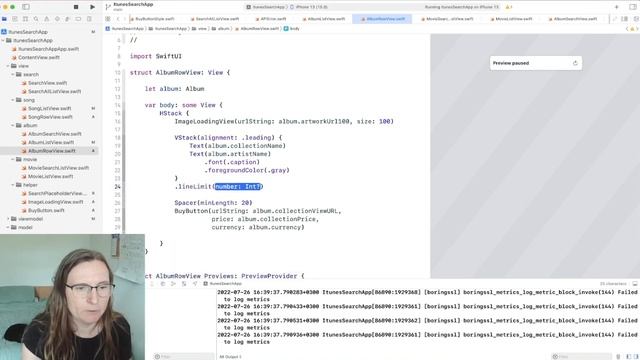The width and height of the screenshot is (640, 360).
Task: Open the adjust editor options icon
Action: click(624, 19)
